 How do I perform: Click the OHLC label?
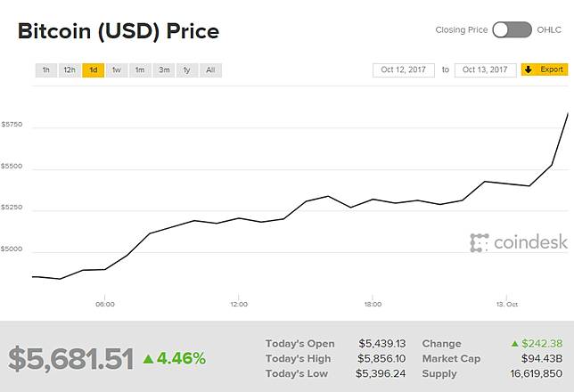coord(550,29)
